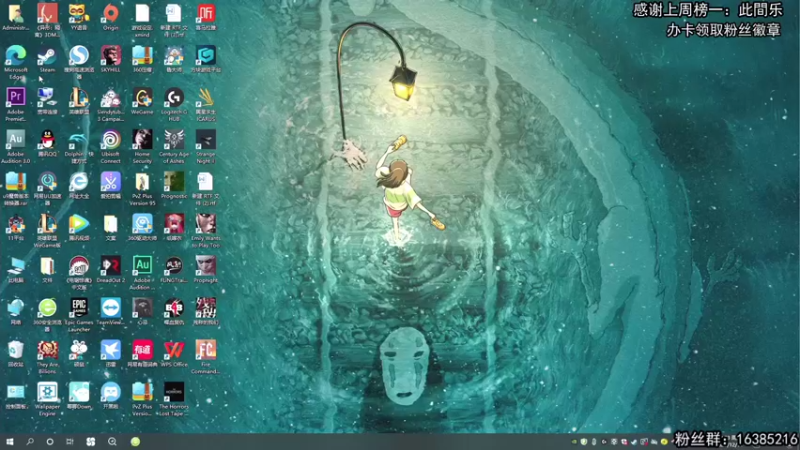Launch Century Age of Ashes
Screen dimensions: 800x450
click(173, 139)
